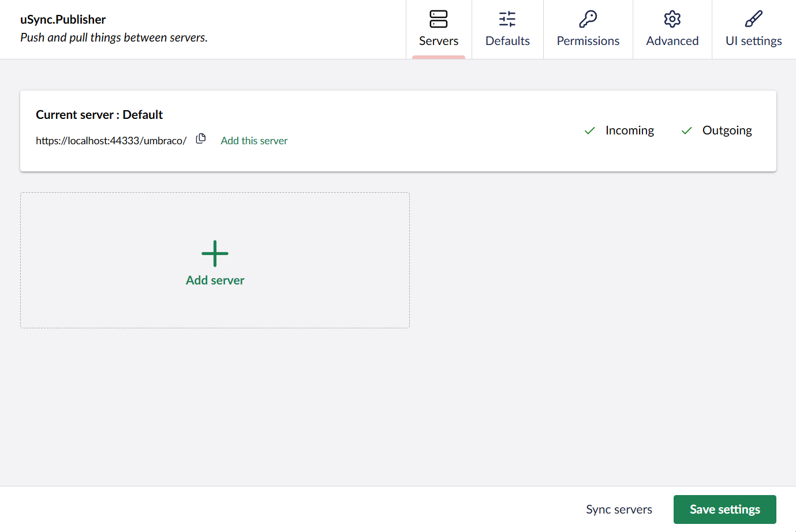Image resolution: width=796 pixels, height=532 pixels.
Task: Click the Permissions key icon
Action: pos(588,19)
